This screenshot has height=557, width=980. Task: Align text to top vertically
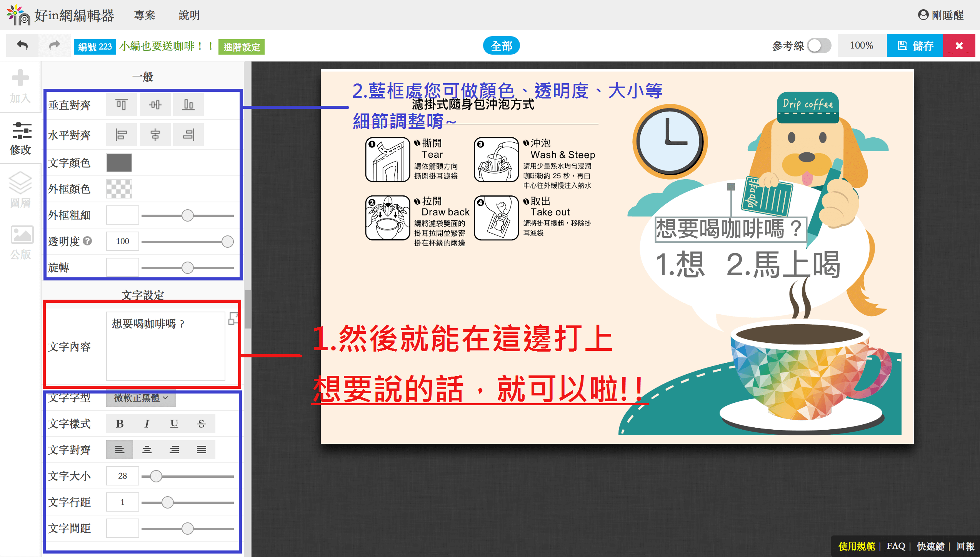tap(121, 105)
